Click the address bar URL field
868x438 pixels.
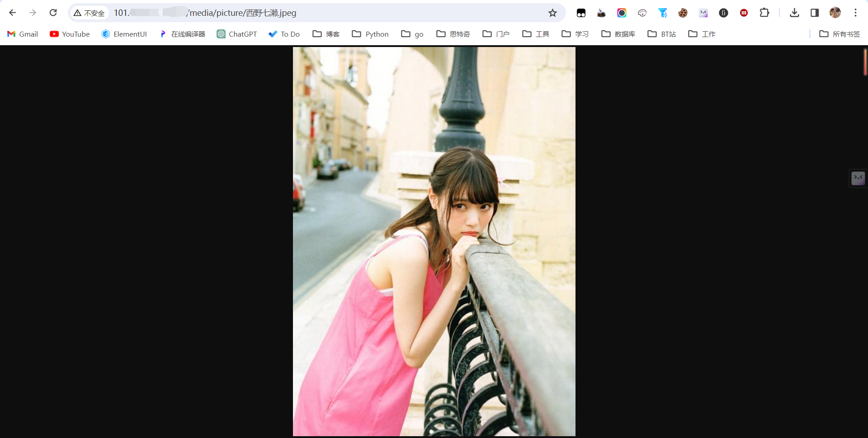(x=316, y=13)
